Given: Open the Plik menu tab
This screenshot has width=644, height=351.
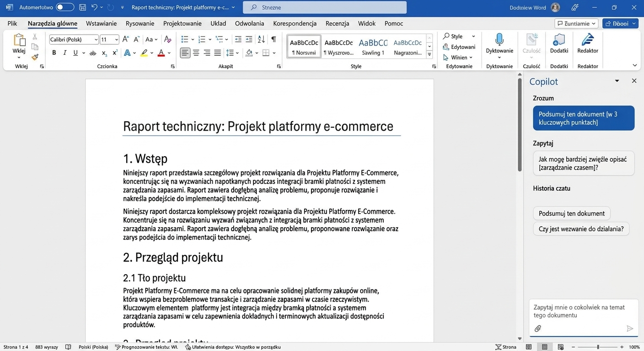Looking at the screenshot, I should tap(12, 23).
